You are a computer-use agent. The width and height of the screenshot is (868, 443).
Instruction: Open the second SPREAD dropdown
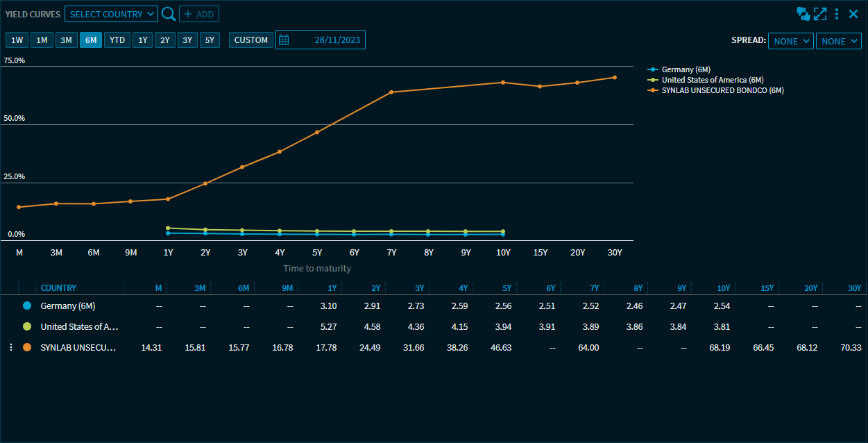[839, 41]
